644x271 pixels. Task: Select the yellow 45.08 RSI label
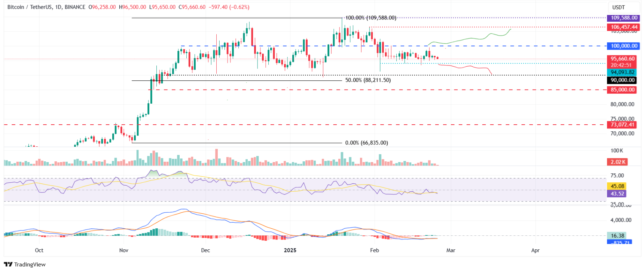(617, 186)
